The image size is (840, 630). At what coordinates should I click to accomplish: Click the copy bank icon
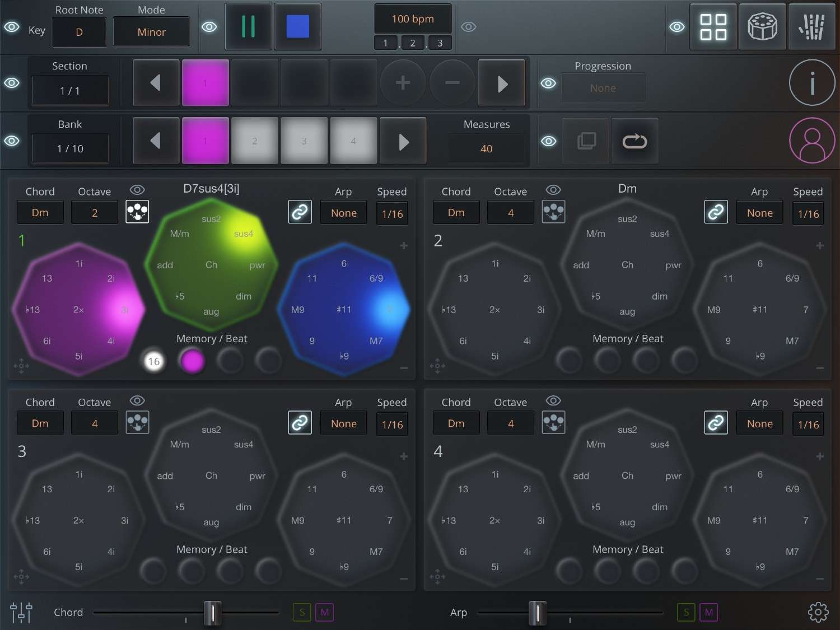tap(585, 141)
